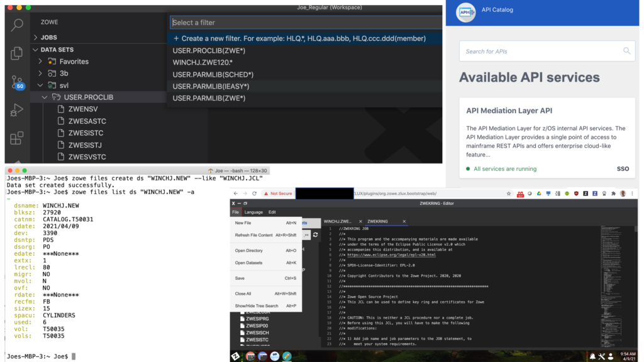The height and width of the screenshot is (362, 644).
Task: Open the browser three-dot menu
Action: [632, 194]
